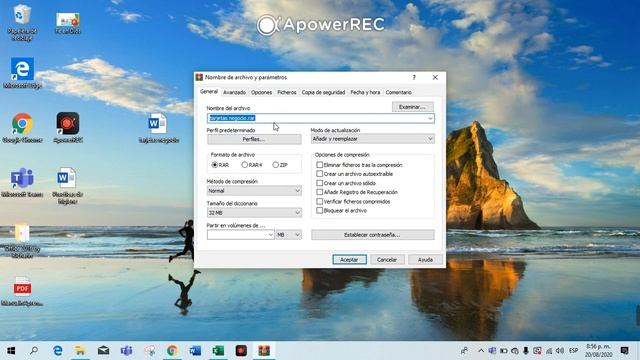Switch to Chrome in the taskbar
This screenshot has height=360, width=640.
tap(172, 351)
